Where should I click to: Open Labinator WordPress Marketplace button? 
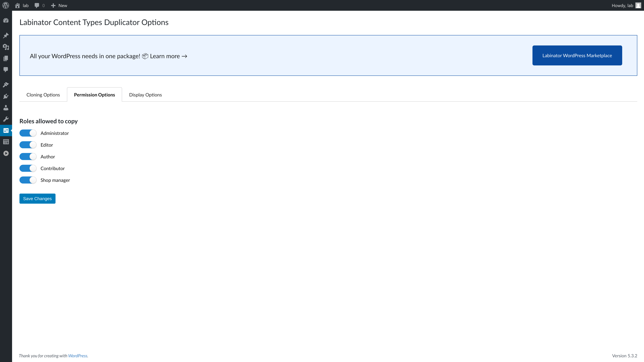(x=577, y=56)
